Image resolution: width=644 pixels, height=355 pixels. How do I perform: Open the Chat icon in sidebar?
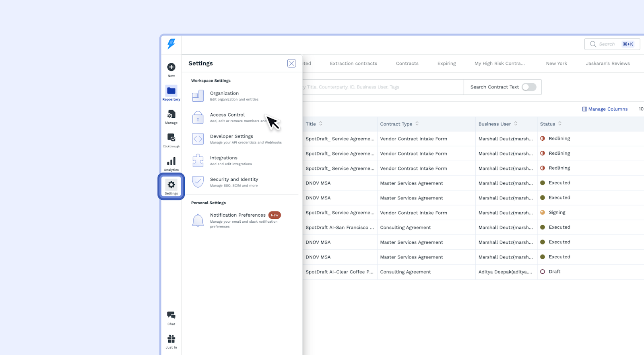pyautogui.click(x=171, y=315)
